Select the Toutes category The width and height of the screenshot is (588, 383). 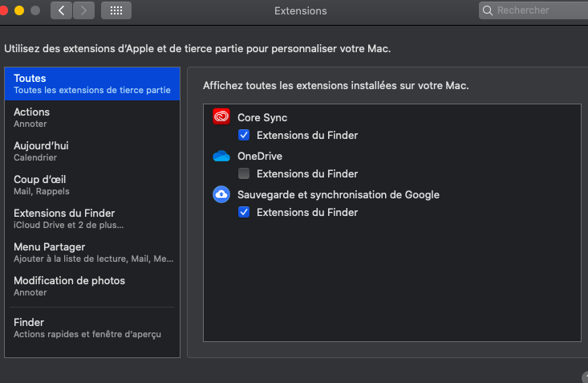(x=92, y=84)
